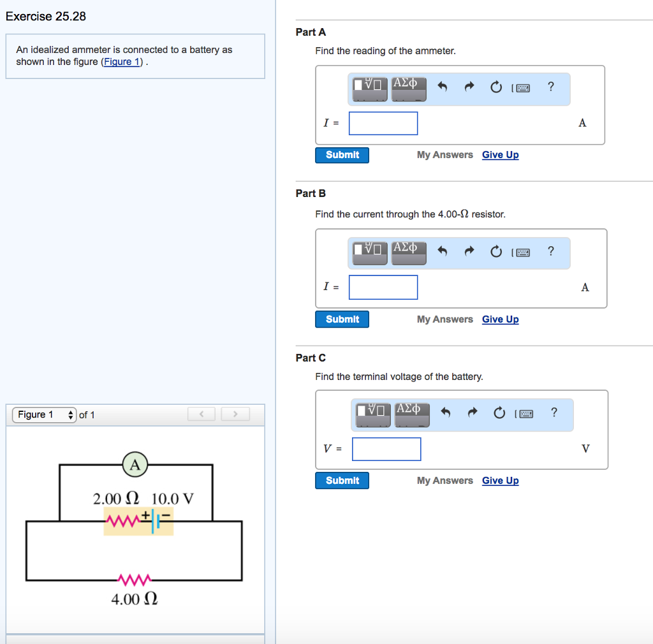Open the Figure 1 selector dropdown
The image size is (653, 644).
43,414
